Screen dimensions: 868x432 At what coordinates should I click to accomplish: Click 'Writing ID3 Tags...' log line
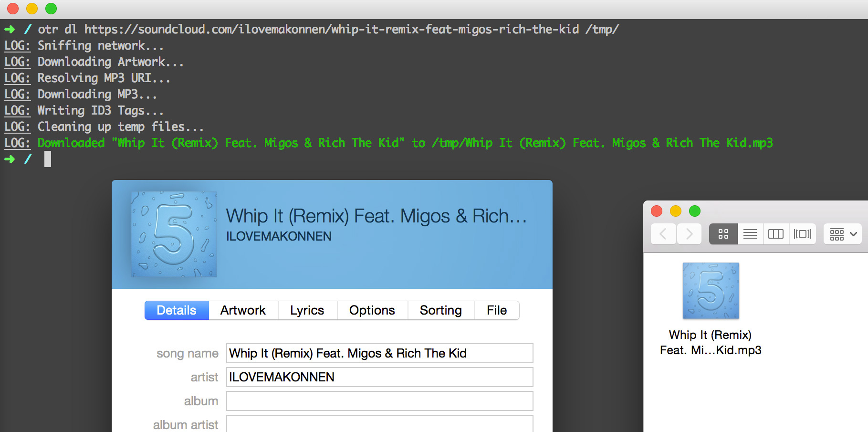[x=101, y=111]
